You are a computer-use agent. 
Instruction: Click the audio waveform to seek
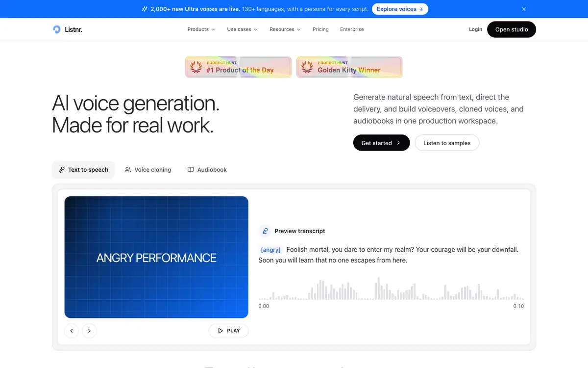point(391,289)
